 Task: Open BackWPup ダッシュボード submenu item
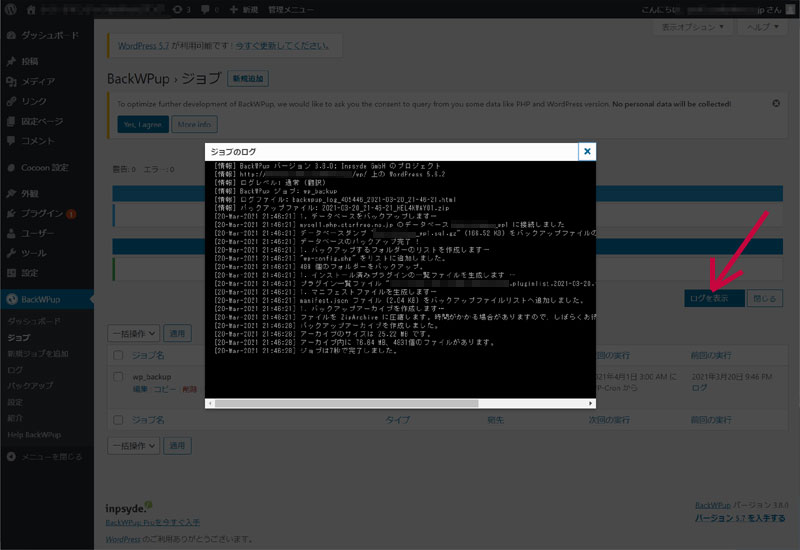click(x=34, y=321)
